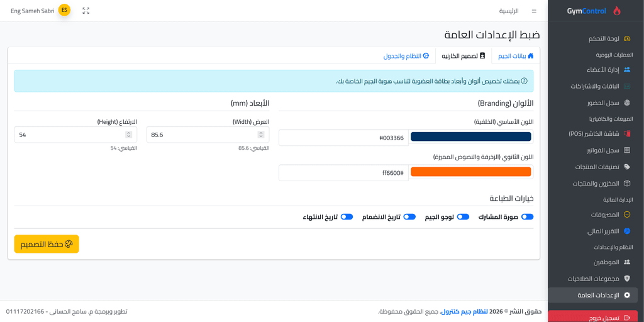Open مجموعات الصلاحيات shield icon

[x=627, y=279]
